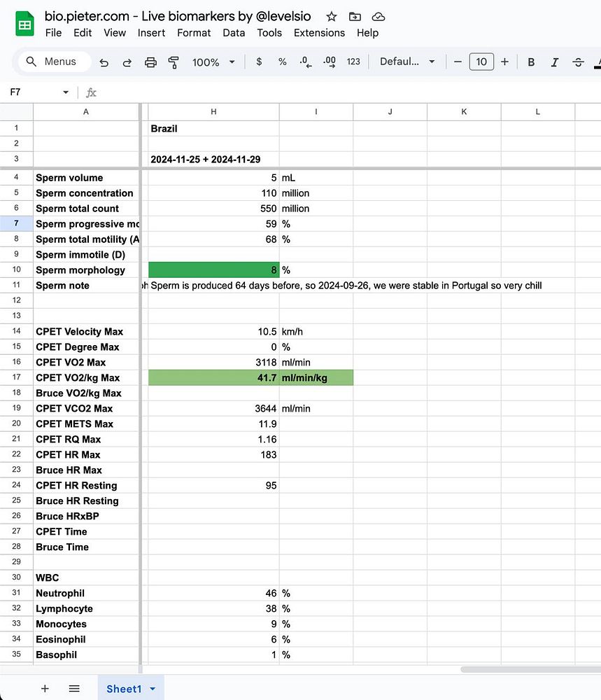Click the Undo arrow
The width and height of the screenshot is (601, 700).
(104, 62)
